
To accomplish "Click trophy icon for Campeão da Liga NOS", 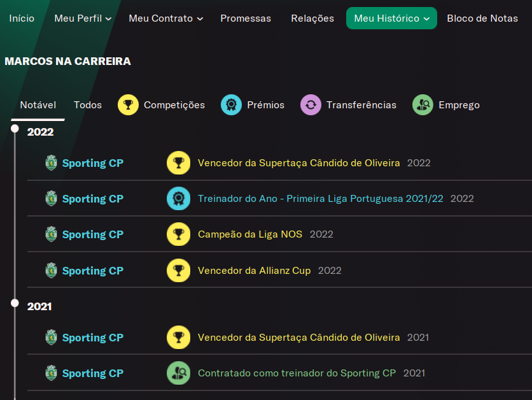I will click(178, 234).
